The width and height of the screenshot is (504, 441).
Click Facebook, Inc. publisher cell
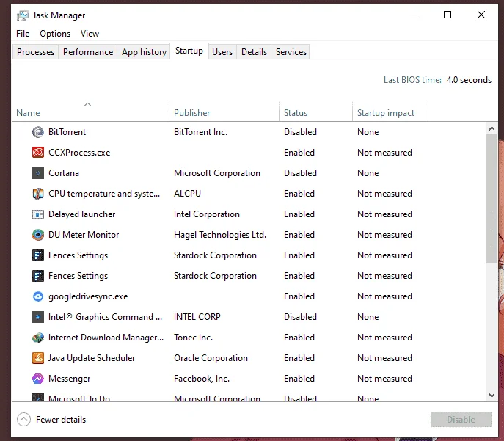coord(202,379)
